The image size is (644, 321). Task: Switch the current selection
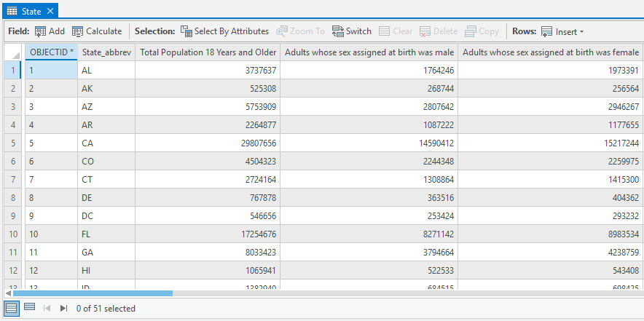[351, 31]
